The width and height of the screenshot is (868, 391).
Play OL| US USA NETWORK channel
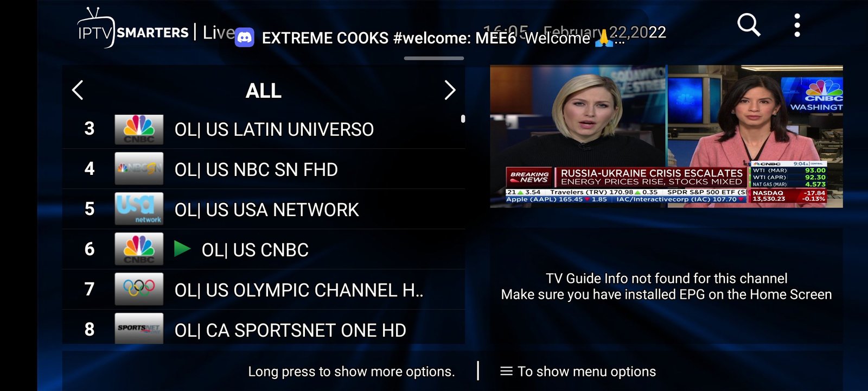[x=266, y=210]
